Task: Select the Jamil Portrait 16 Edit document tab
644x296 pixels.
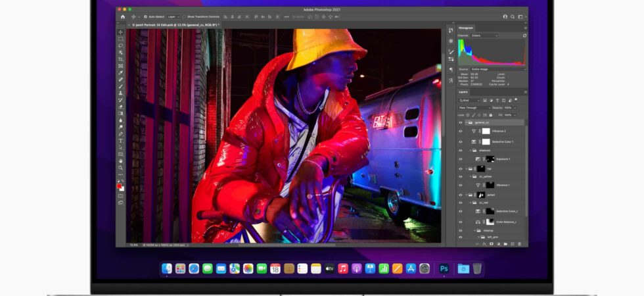Action: pos(174,25)
